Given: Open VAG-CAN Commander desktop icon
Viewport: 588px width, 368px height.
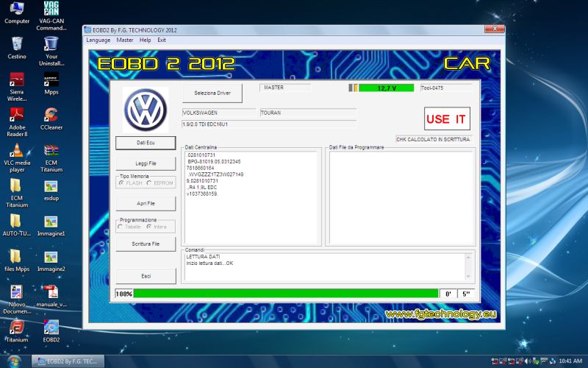Looking at the screenshot, I should click(51, 16).
